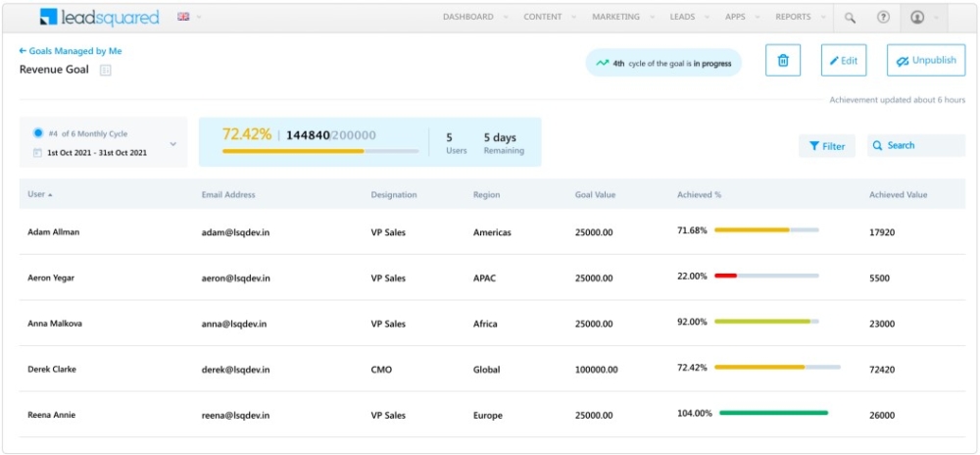Open the help question mark icon

pos(883,18)
